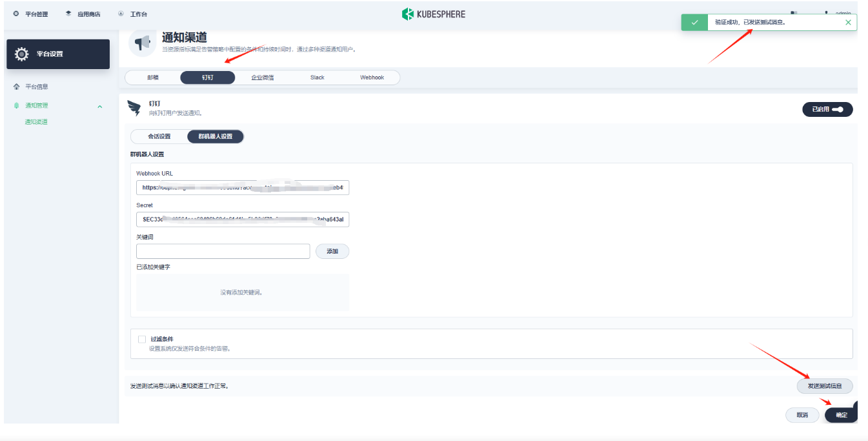
Task: Click the 添加 keyword button
Action: click(332, 251)
